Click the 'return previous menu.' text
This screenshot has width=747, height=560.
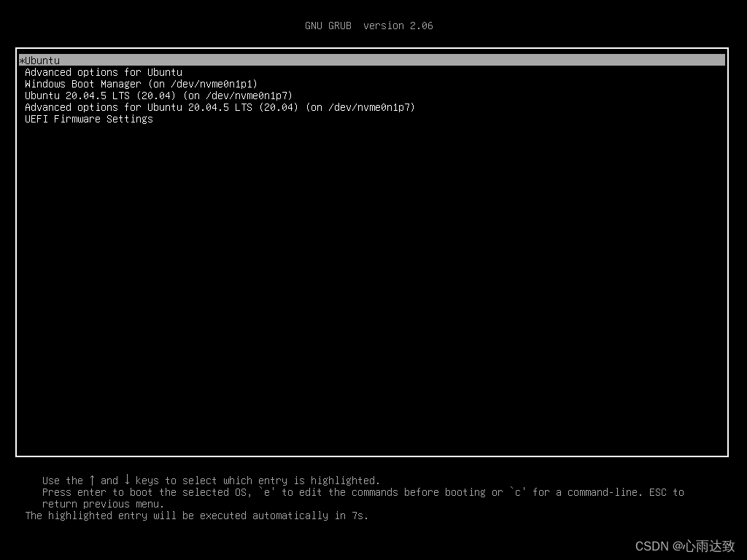pos(103,505)
